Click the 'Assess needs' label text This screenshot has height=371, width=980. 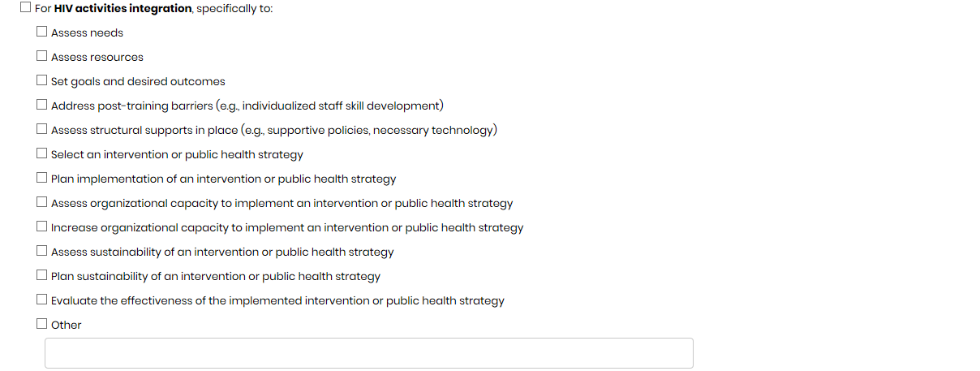(x=87, y=33)
